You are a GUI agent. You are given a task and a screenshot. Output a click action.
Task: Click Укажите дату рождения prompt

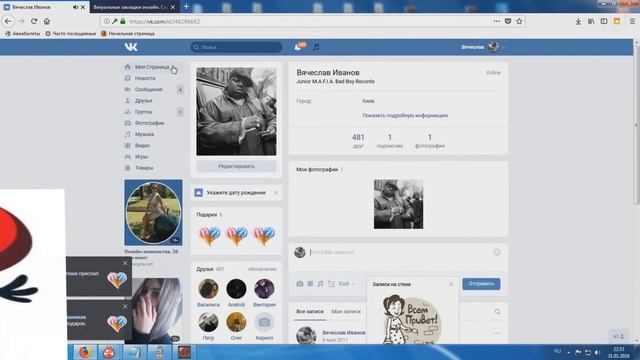click(x=236, y=193)
